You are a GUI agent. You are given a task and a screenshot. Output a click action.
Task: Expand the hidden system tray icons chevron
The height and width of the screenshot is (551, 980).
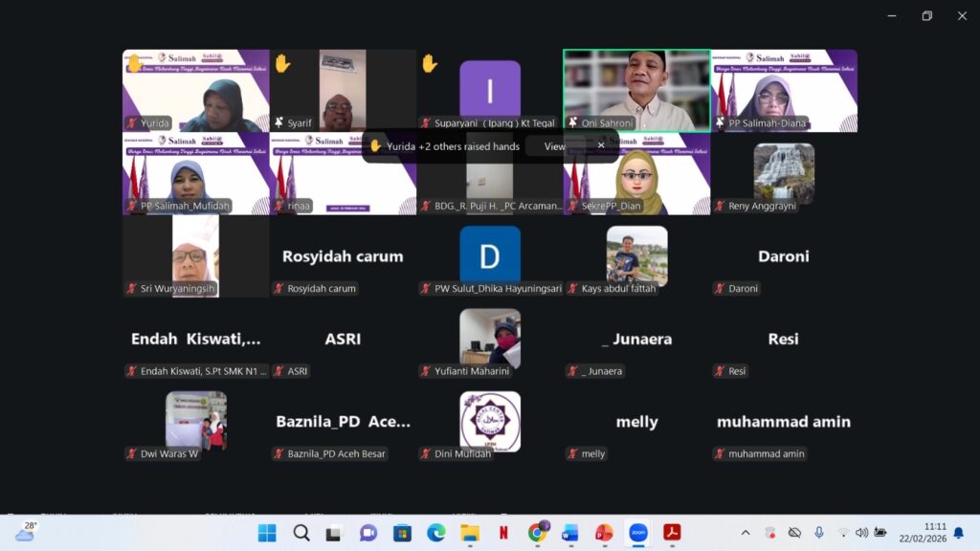coord(746,533)
